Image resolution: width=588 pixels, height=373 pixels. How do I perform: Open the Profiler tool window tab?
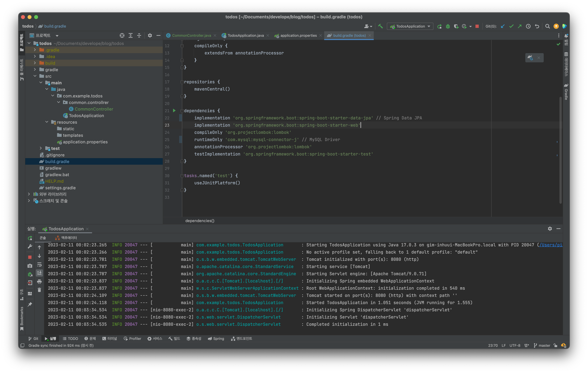pos(132,339)
